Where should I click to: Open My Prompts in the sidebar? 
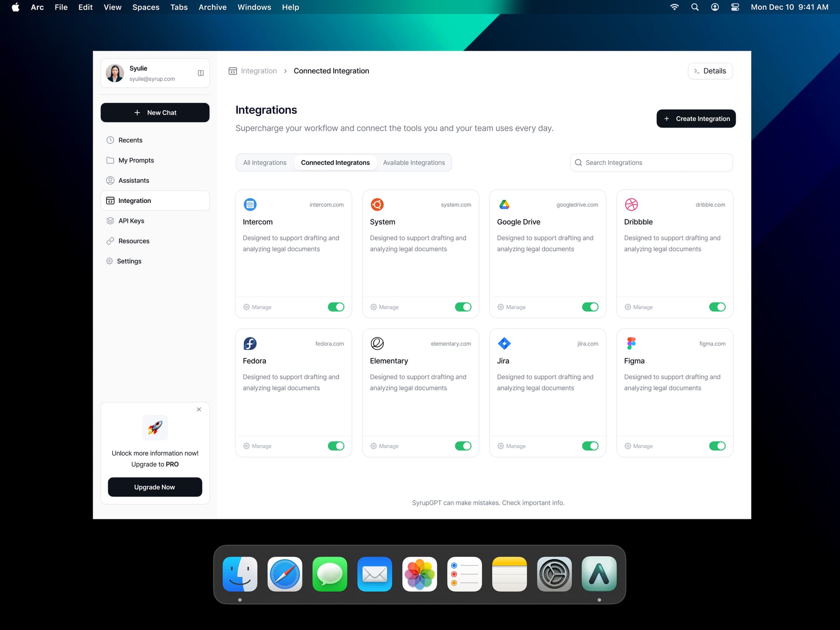[136, 160]
